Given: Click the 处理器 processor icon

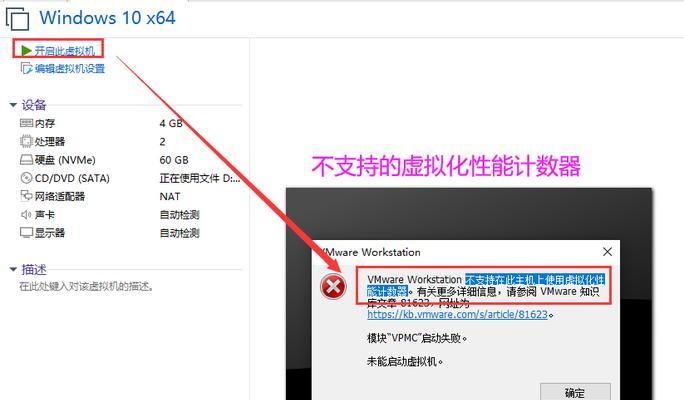Looking at the screenshot, I should (x=26, y=141).
